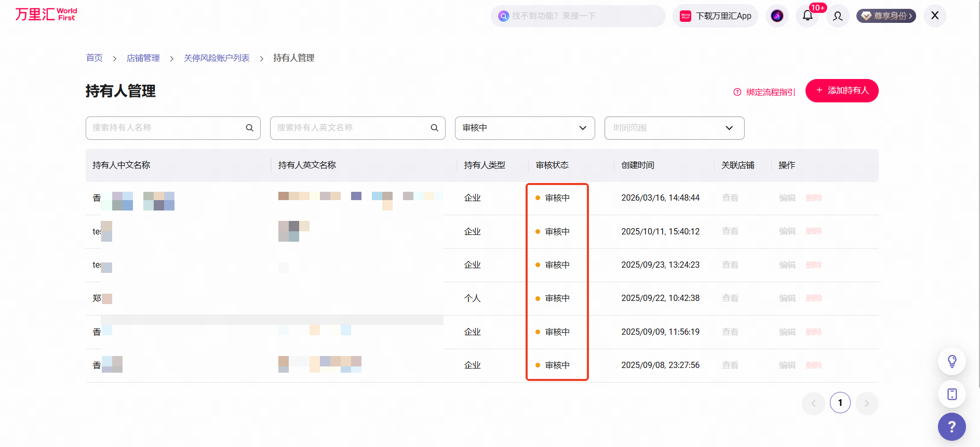This screenshot has width=980, height=447.
Task: Open the 绑定流程指引 link
Action: tap(770, 92)
